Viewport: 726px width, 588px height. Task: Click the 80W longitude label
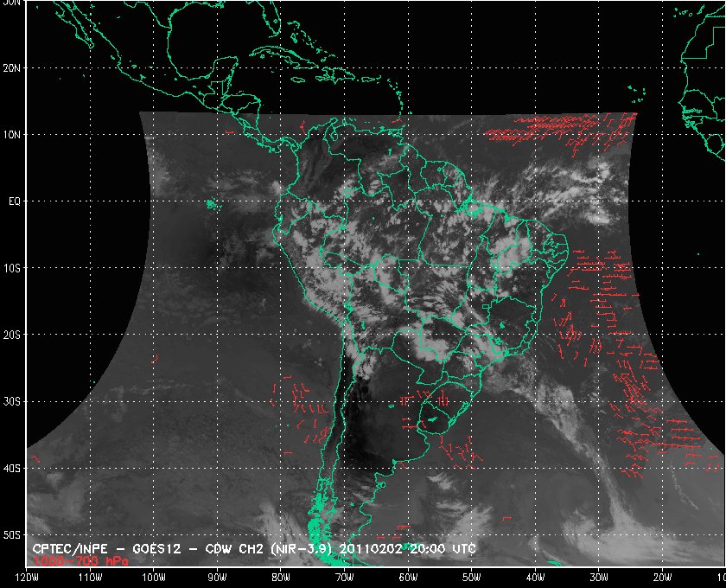click(x=281, y=578)
